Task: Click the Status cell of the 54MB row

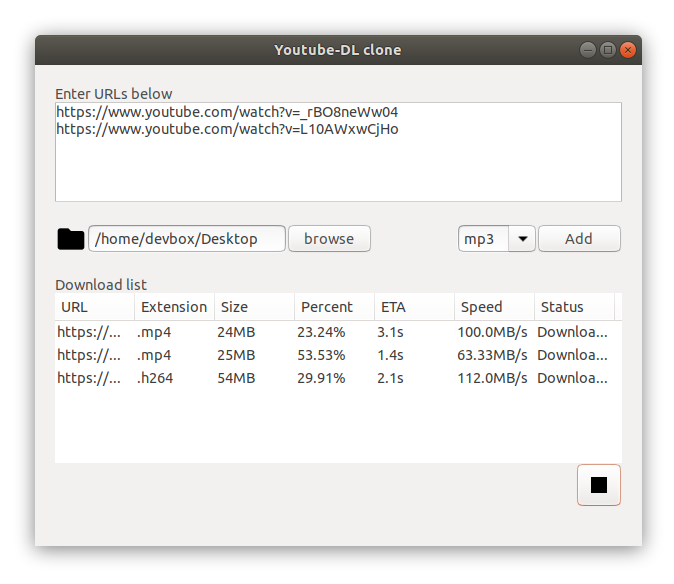Action: click(x=572, y=378)
